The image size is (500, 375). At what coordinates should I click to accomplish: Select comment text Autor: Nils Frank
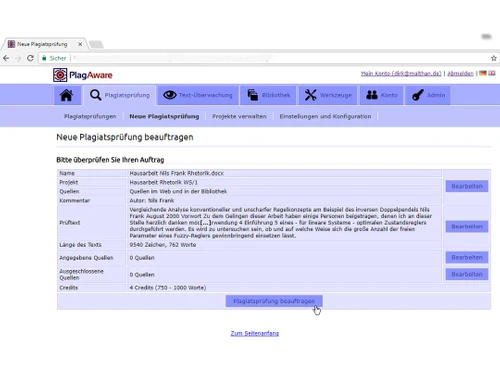152,201
